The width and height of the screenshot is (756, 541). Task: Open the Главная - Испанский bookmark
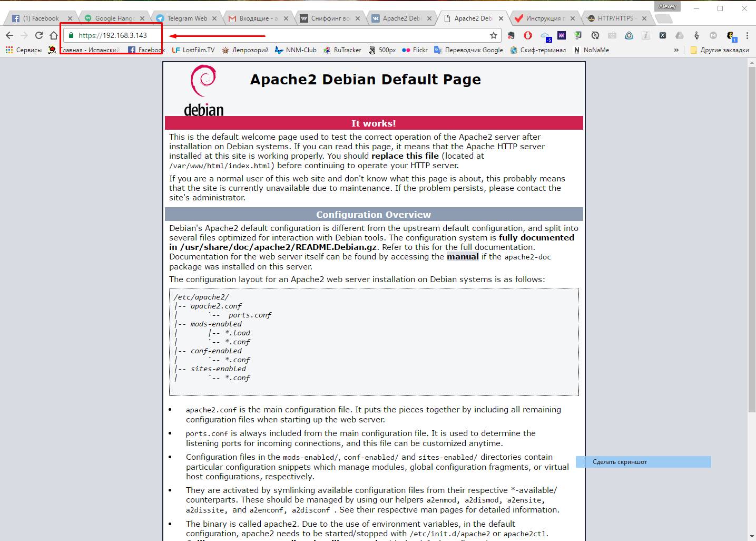tap(84, 50)
